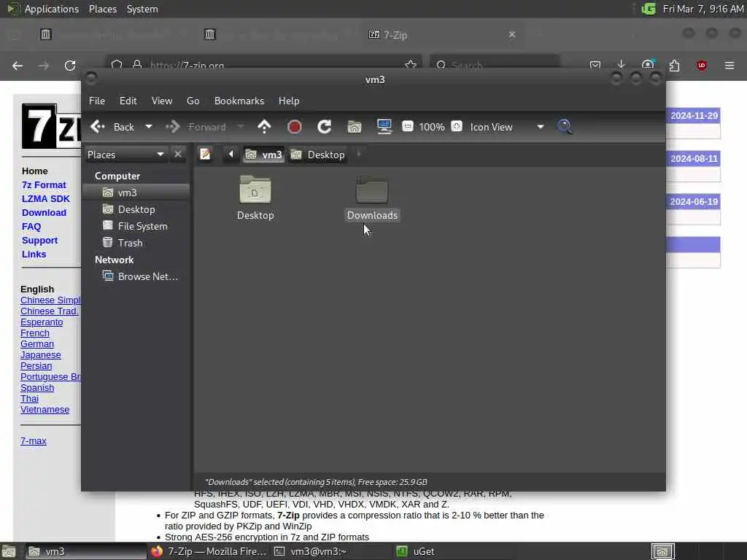This screenshot has height=560, width=747.
Task: Click the Downloads selected status bar text
Action: point(316,483)
